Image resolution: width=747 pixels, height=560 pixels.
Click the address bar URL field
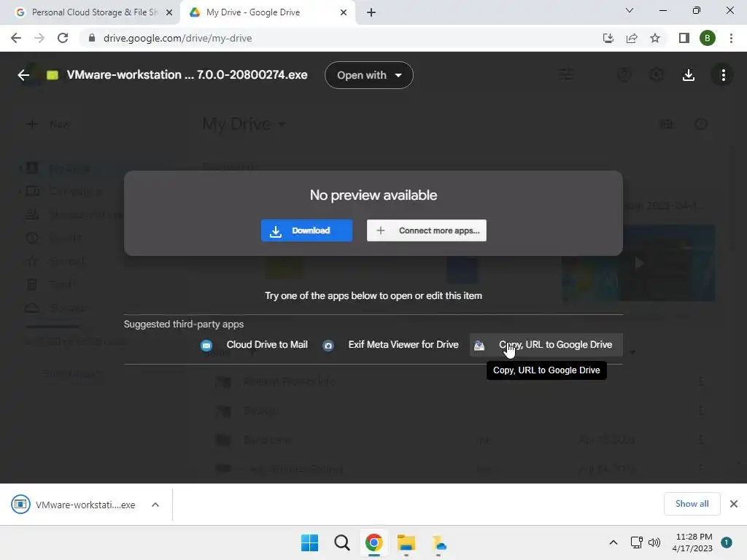(x=333, y=38)
